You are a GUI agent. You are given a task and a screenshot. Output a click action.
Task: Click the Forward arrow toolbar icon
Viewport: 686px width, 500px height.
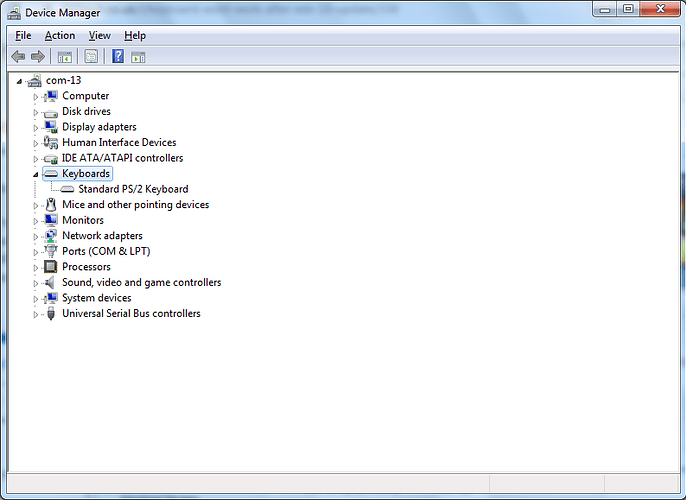click(38, 56)
